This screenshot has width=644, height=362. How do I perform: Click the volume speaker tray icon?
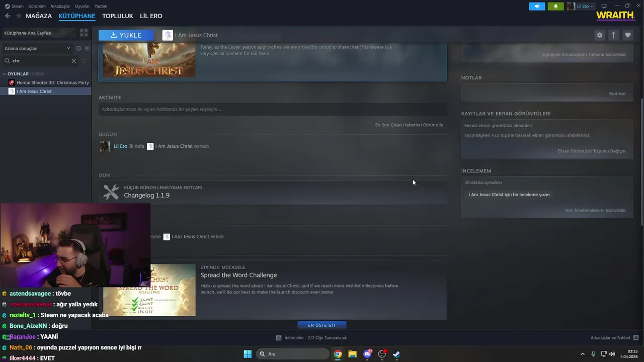point(612,354)
